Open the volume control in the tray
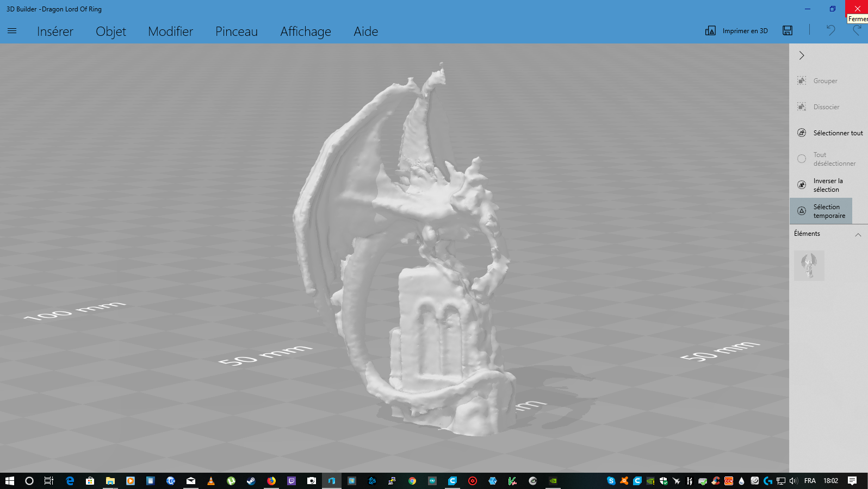 point(793,481)
